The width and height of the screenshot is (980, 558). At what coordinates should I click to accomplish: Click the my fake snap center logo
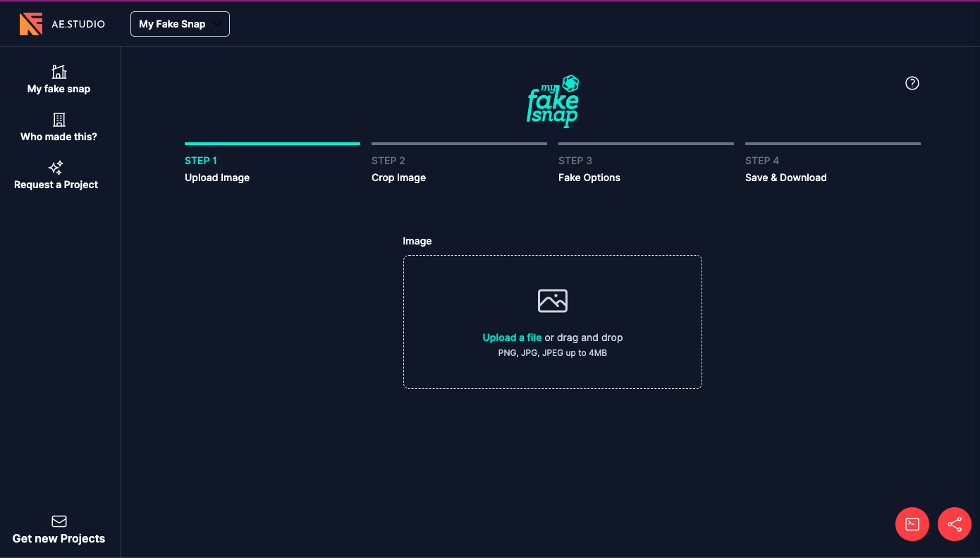pos(553,101)
